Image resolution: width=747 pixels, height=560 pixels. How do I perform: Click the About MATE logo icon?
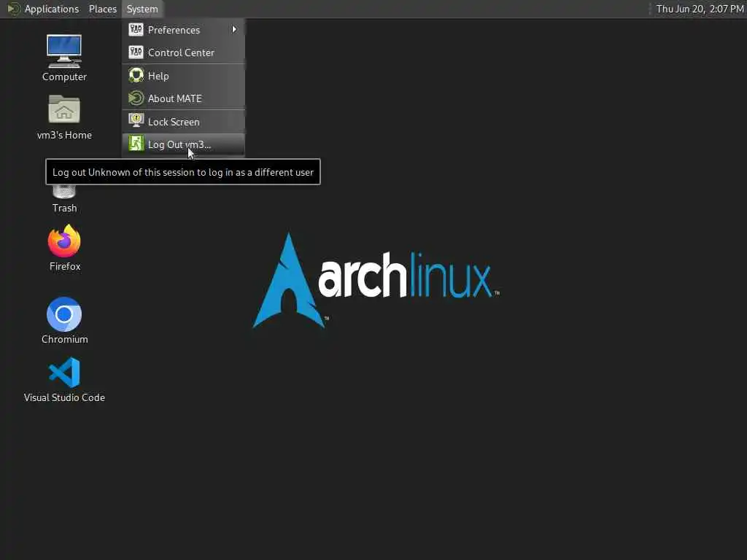pyautogui.click(x=136, y=98)
